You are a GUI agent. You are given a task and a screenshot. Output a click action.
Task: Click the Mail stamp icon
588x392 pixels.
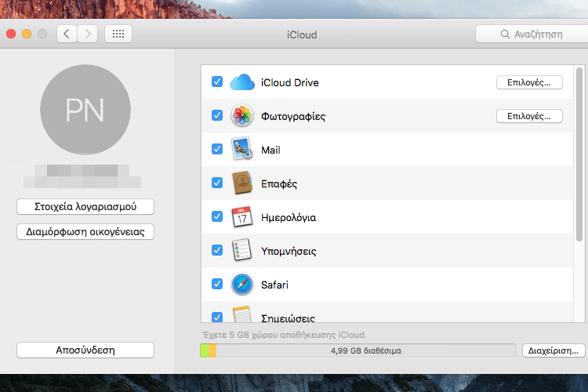tap(242, 149)
